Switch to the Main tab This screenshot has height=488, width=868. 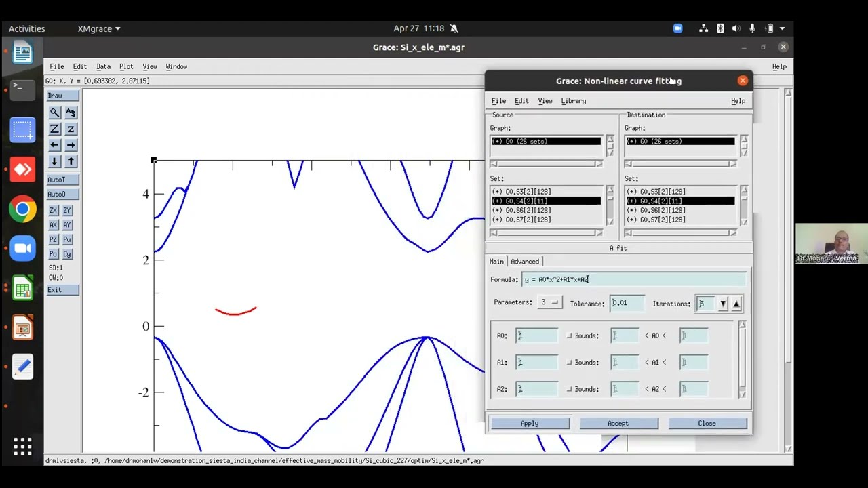click(496, 262)
